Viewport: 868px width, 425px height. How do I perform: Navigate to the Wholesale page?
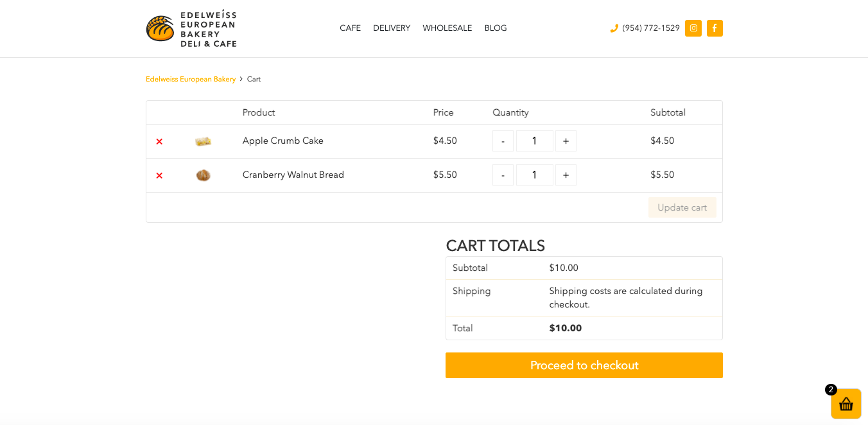[447, 28]
